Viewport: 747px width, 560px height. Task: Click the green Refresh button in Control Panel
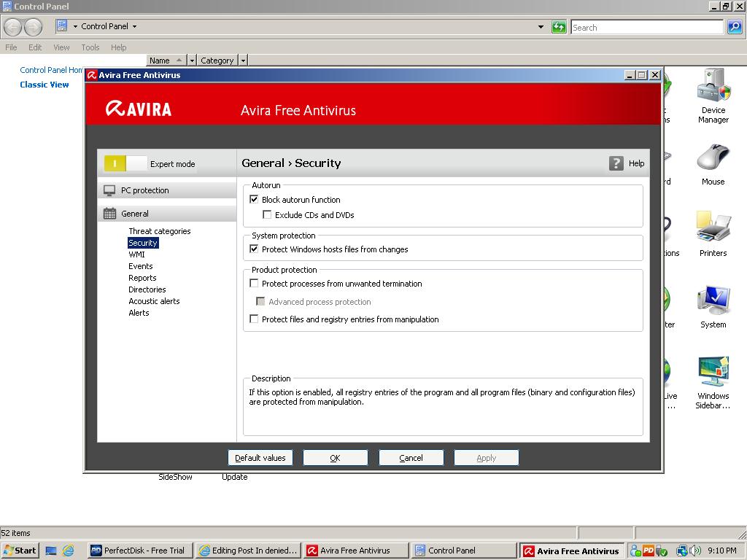(558, 27)
